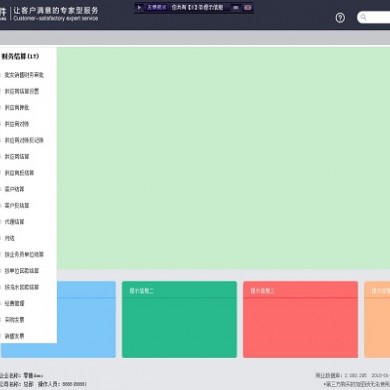Image resolution: width=390 pixels, height=390 pixels.
Task: Click the 操作人员 text in status bar
Action: point(62,384)
